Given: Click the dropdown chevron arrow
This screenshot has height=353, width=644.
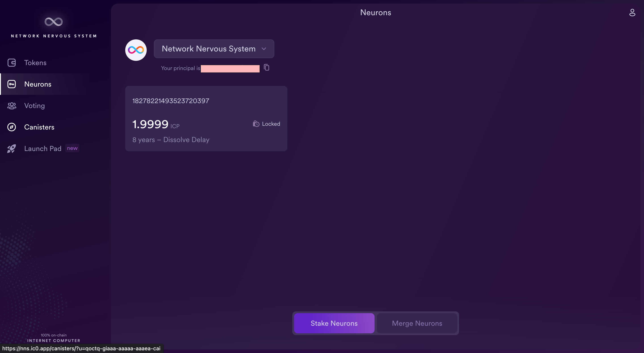Looking at the screenshot, I should click(264, 49).
